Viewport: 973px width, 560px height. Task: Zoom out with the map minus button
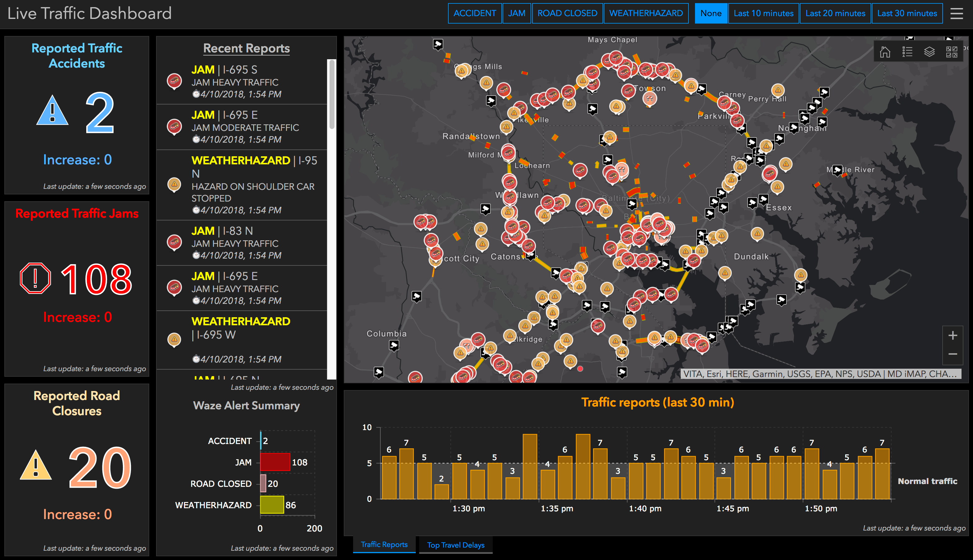click(x=953, y=354)
